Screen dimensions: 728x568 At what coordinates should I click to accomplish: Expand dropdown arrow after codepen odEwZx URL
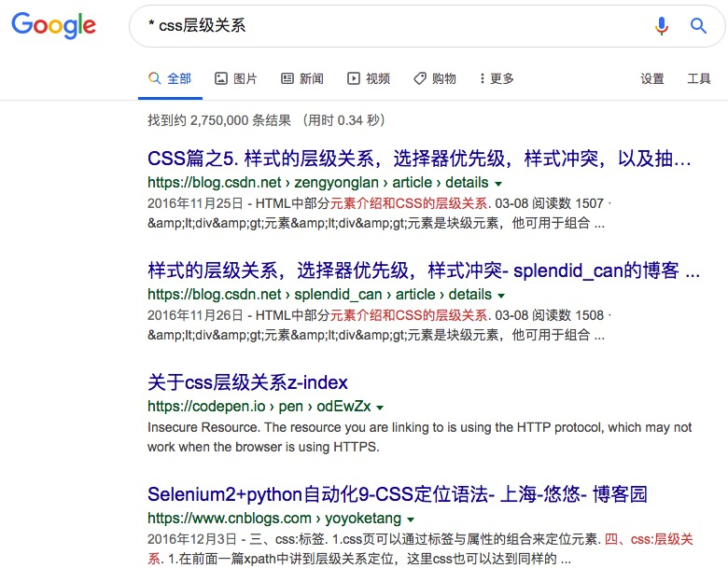380,408
